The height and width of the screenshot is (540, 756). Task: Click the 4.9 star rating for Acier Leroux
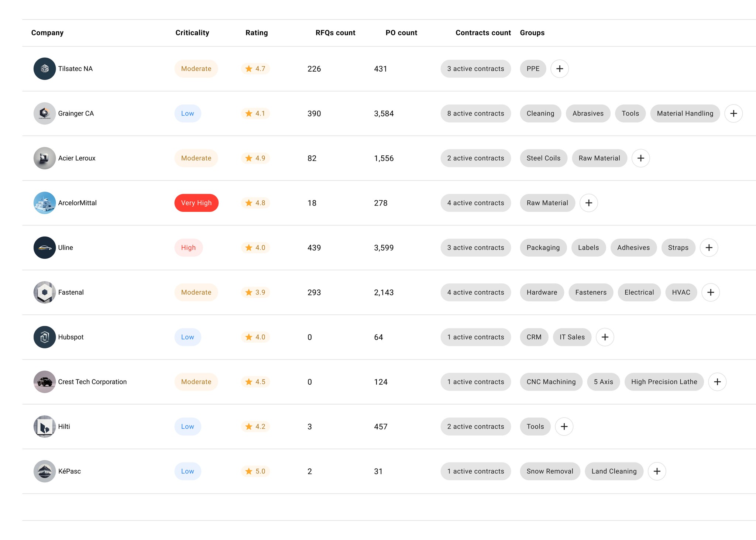tap(255, 158)
